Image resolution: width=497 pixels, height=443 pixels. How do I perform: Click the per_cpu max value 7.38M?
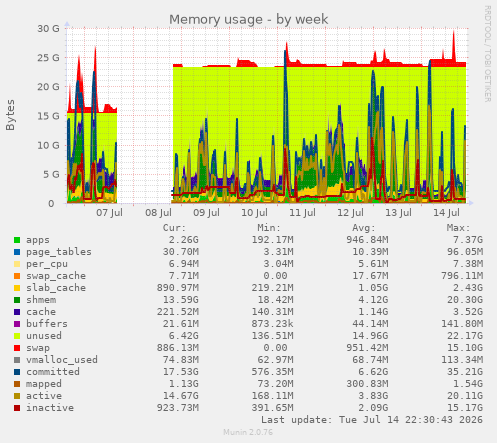(468, 264)
